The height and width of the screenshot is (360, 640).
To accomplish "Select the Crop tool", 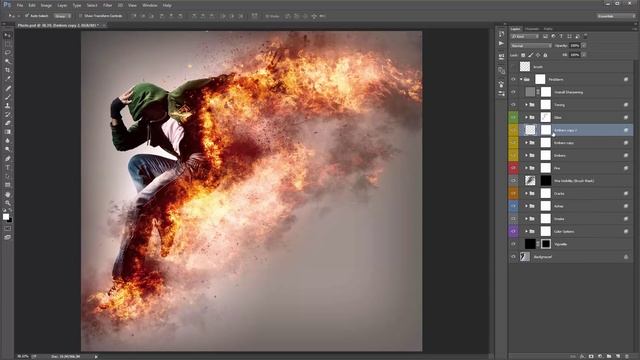I will 7,70.
